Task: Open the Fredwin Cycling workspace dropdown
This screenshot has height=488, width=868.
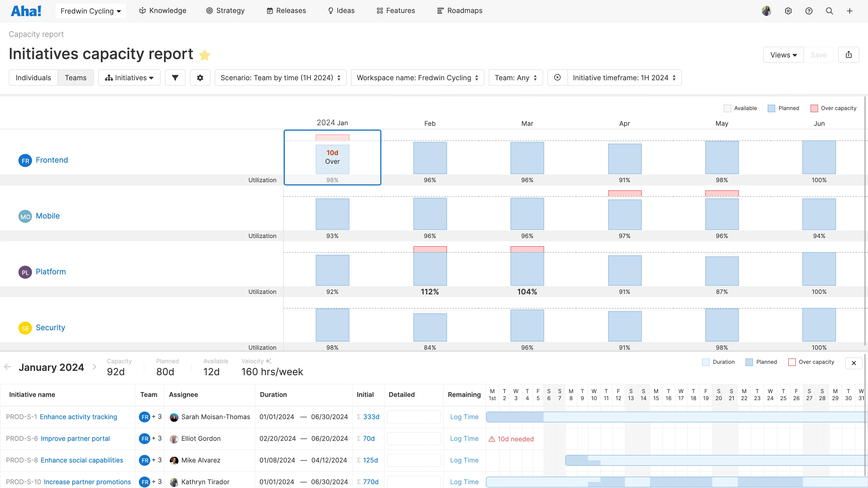Action: click(90, 11)
